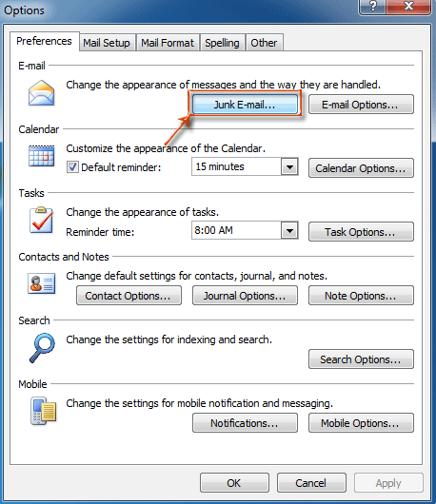This screenshot has width=436, height=504.
Task: Go to the Other tab
Action: [x=264, y=43]
